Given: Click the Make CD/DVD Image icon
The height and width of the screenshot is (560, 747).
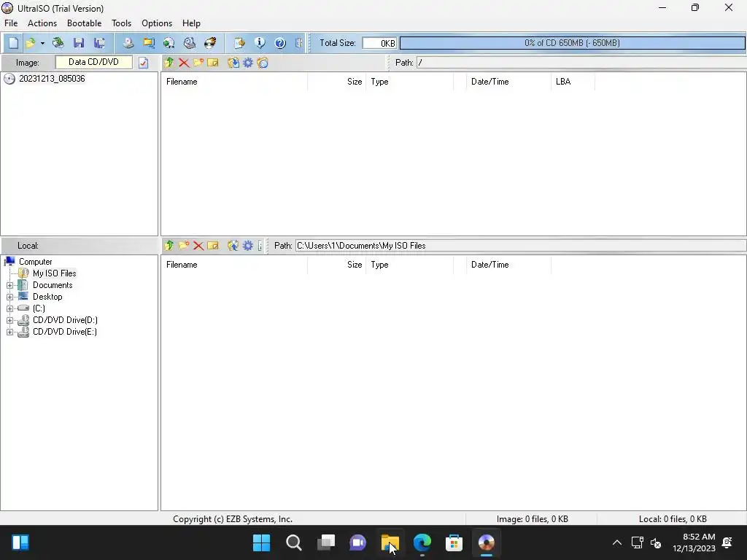Looking at the screenshot, I should [x=128, y=43].
